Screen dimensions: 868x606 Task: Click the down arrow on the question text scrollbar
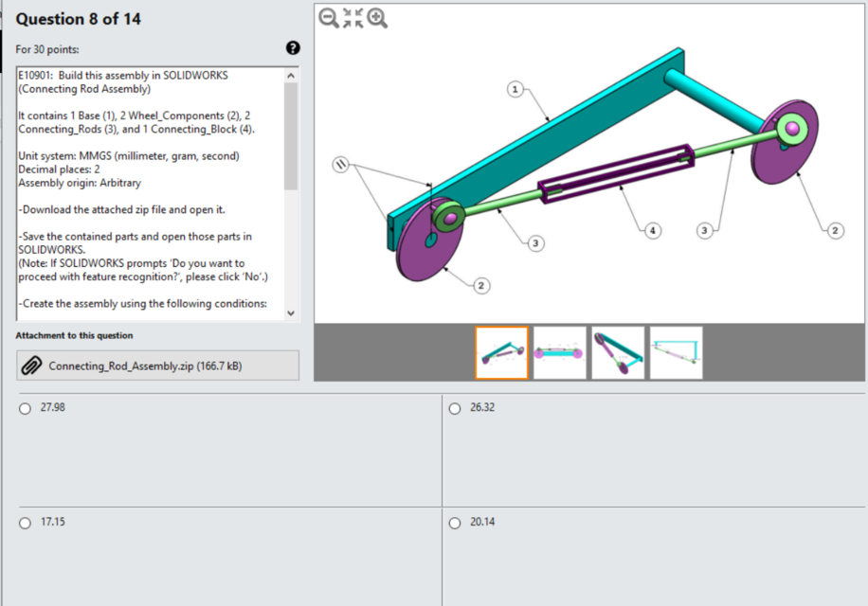coord(292,312)
